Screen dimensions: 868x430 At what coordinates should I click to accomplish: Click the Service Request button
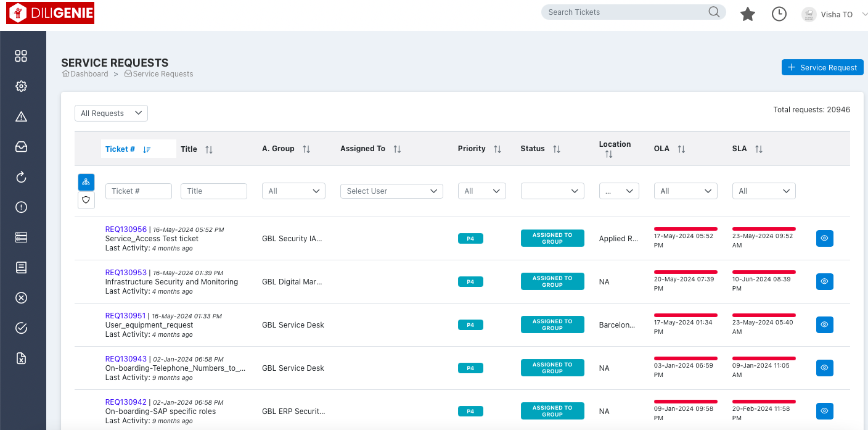(x=822, y=67)
